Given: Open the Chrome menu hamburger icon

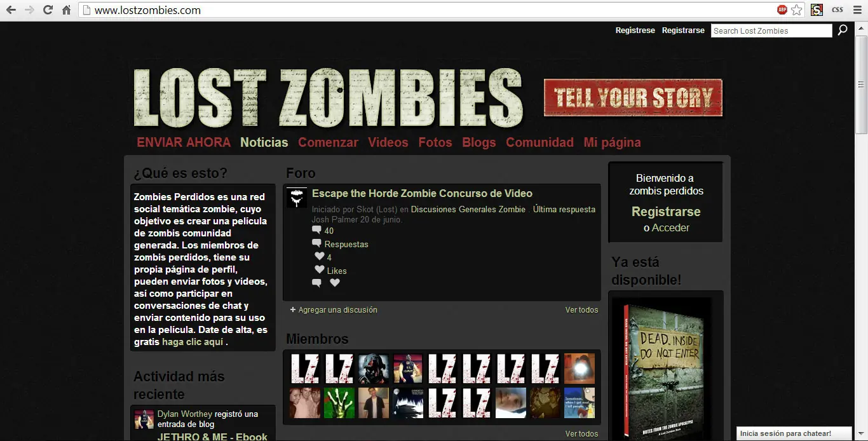Looking at the screenshot, I should pyautogui.click(x=857, y=10).
